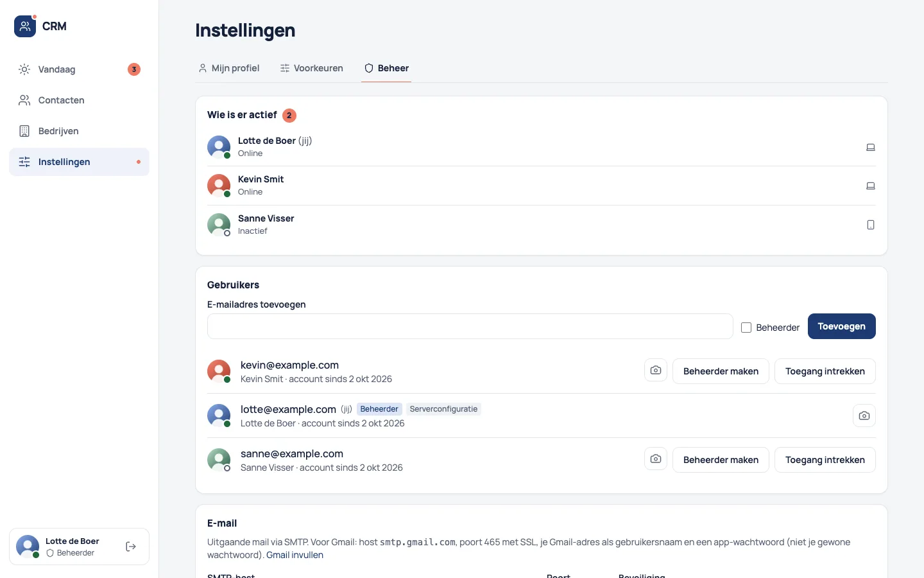Switch to Voorkeuren tab

coord(312,68)
